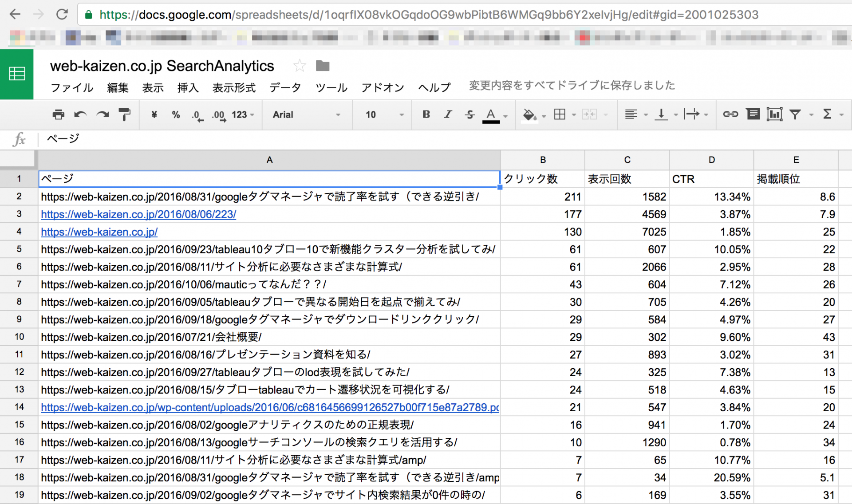This screenshot has width=852, height=504.
Task: Open the 表示形式 menu
Action: (x=234, y=88)
